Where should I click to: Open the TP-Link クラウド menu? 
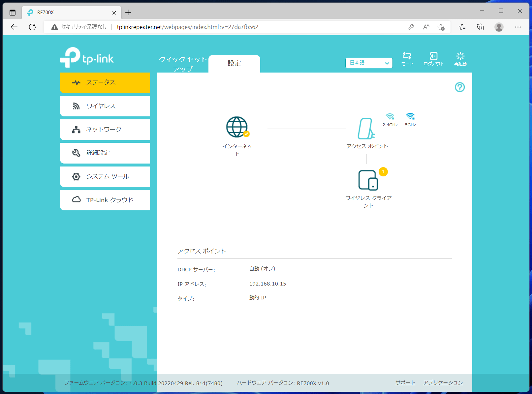tap(105, 200)
